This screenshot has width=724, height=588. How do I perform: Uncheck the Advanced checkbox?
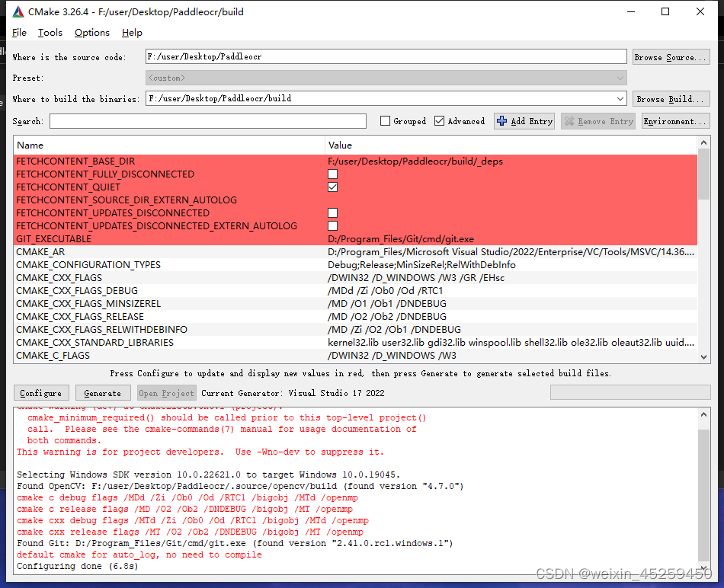pyautogui.click(x=440, y=121)
